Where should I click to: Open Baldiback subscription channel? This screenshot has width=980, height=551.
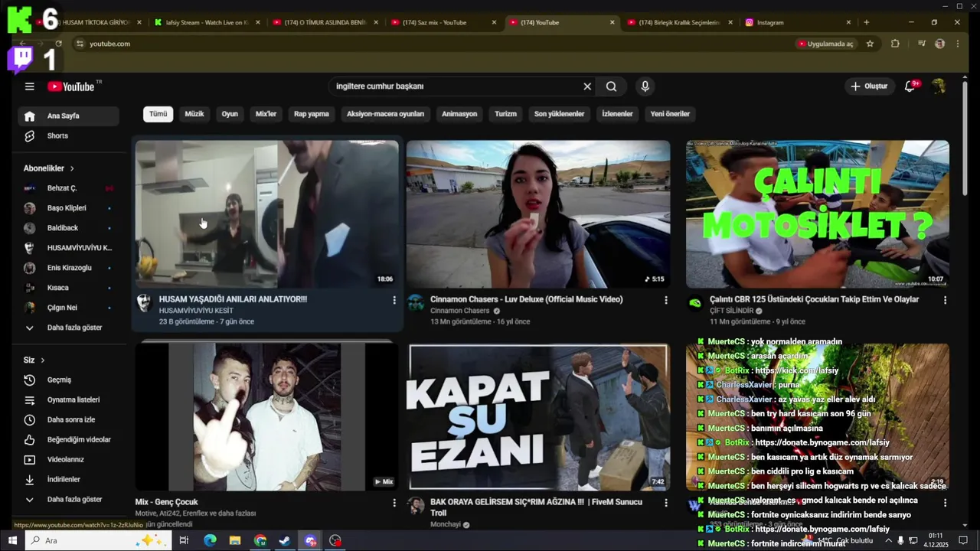pyautogui.click(x=68, y=228)
